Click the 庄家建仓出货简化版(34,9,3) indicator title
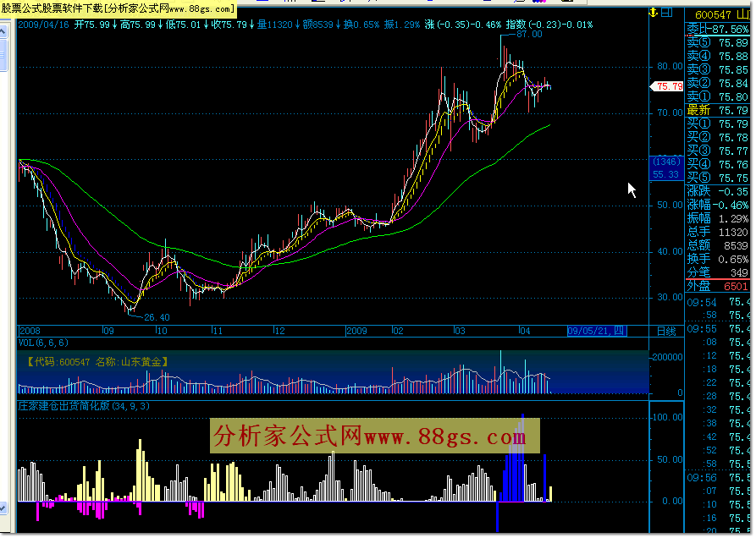Screen dimensions: 756x538 pos(84,406)
